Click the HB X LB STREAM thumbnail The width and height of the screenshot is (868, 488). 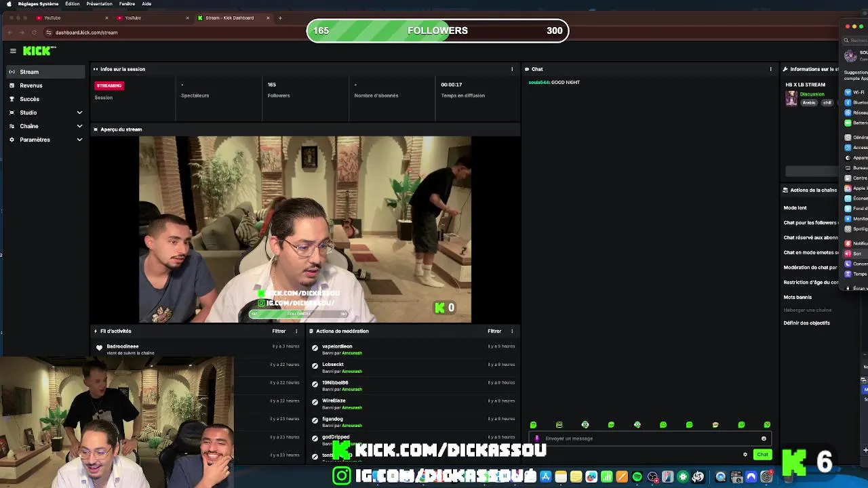click(x=791, y=99)
